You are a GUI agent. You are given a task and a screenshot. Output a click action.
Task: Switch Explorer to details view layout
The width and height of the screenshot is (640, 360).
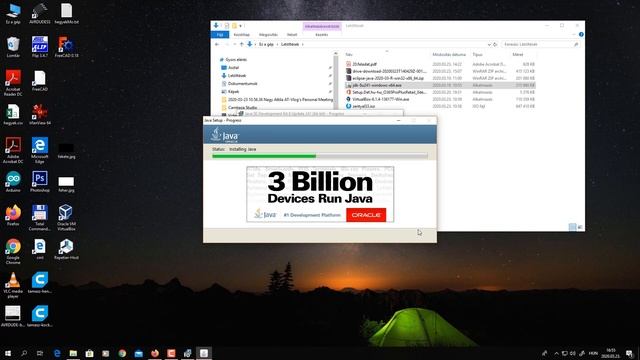point(572,227)
